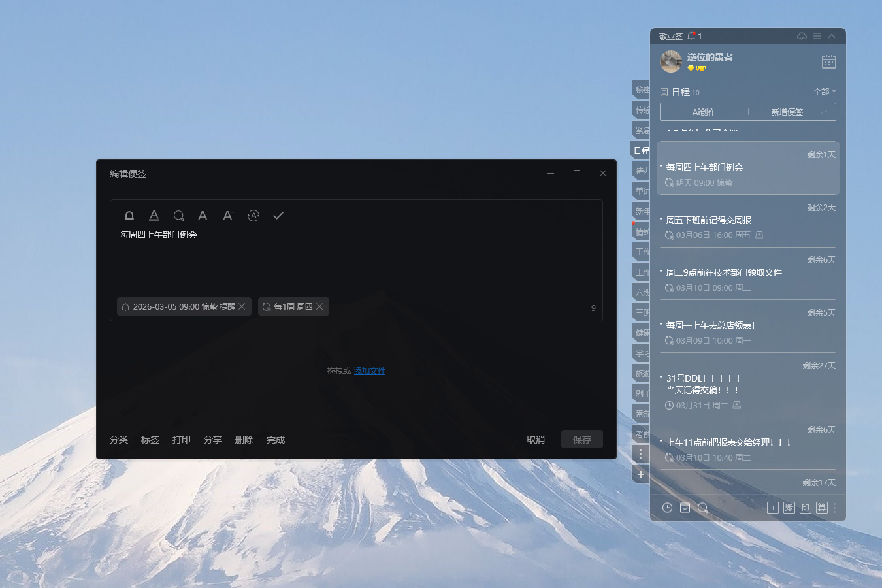The height and width of the screenshot is (588, 882).
Task: Click the checkmark icon in editor toolbar
Action: (278, 216)
